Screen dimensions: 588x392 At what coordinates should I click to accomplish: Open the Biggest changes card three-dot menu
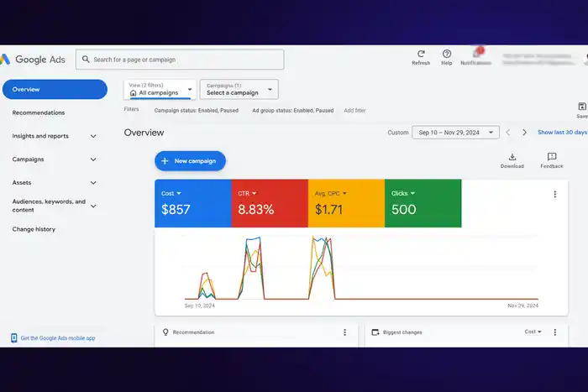pos(555,332)
